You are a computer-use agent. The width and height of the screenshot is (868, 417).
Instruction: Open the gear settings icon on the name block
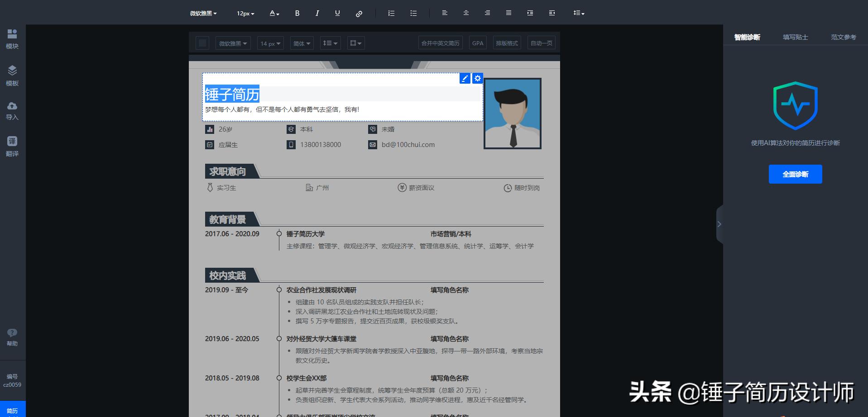(478, 78)
